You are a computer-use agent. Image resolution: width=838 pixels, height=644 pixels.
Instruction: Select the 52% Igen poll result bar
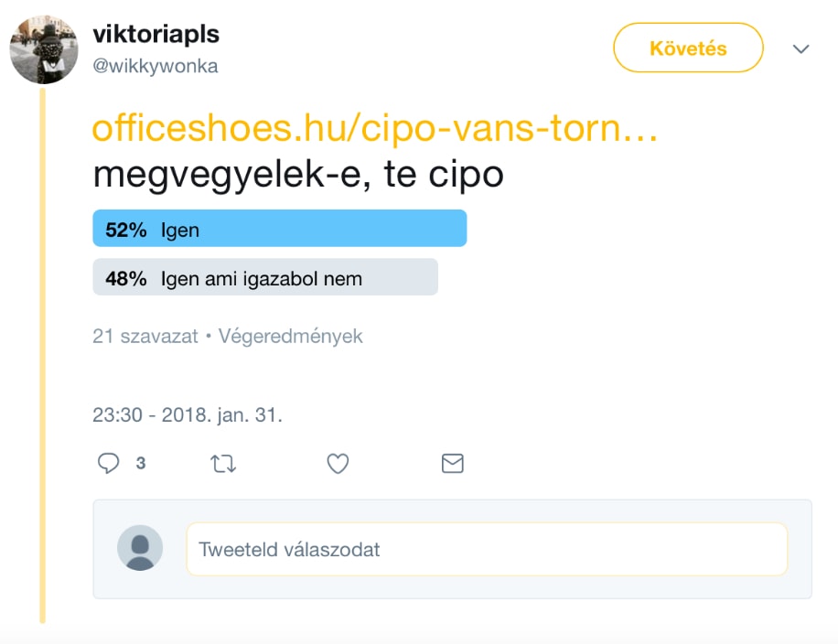click(279, 229)
